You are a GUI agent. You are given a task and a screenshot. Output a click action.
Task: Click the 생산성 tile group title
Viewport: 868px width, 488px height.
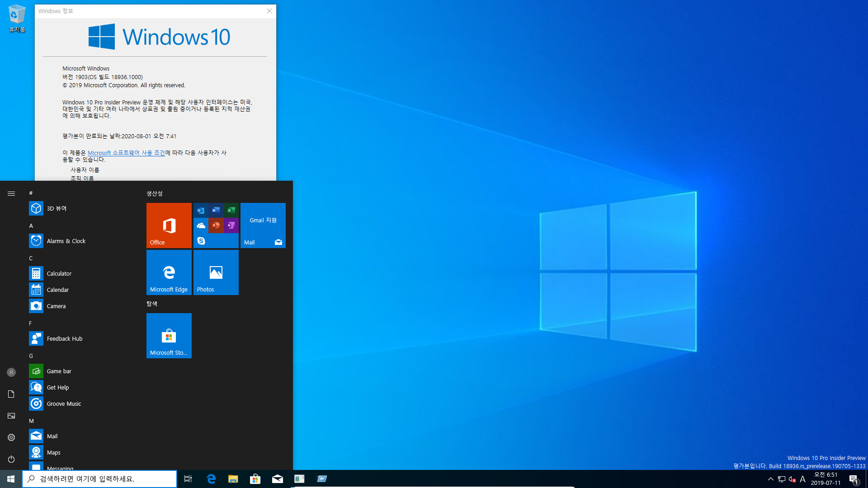click(x=154, y=193)
